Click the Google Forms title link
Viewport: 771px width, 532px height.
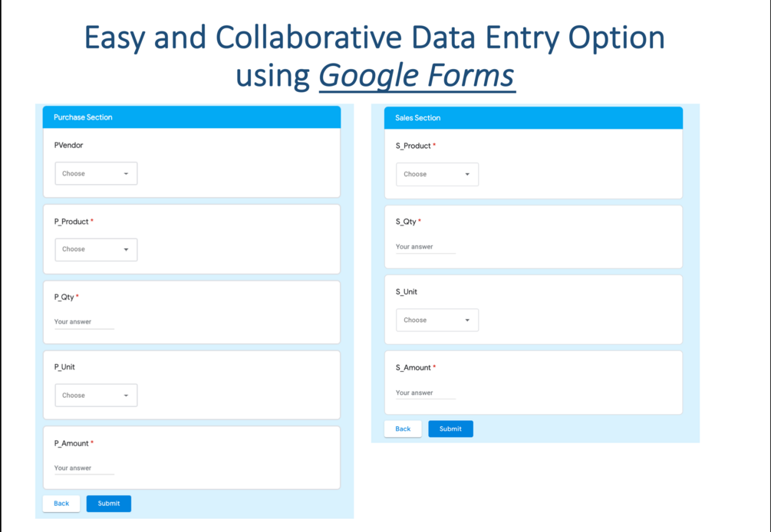417,76
